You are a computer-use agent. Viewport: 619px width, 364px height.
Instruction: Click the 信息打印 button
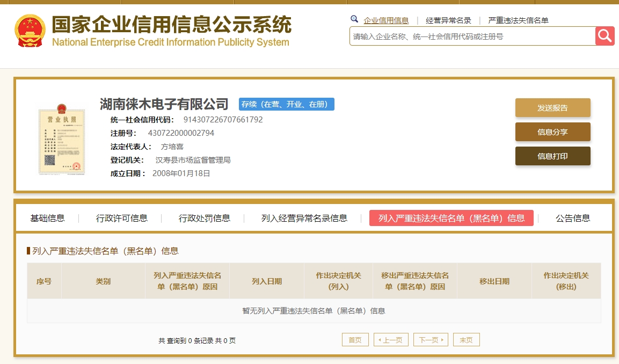[552, 156]
